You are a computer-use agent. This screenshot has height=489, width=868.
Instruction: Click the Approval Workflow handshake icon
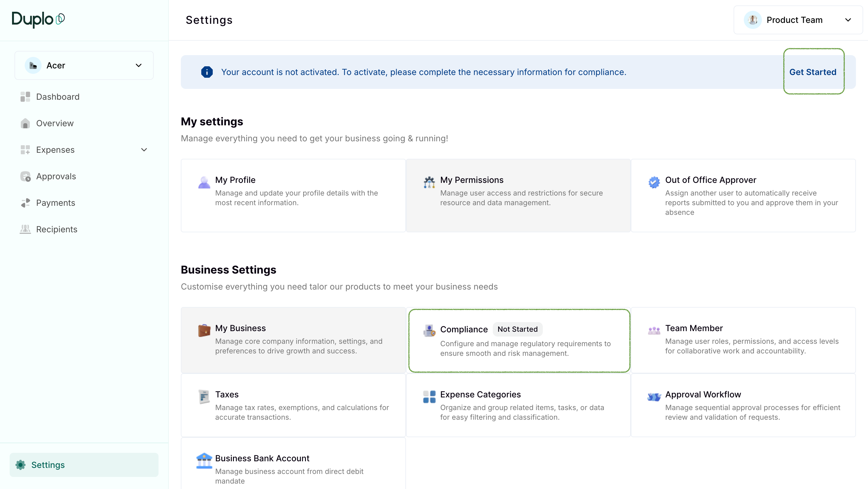654,397
